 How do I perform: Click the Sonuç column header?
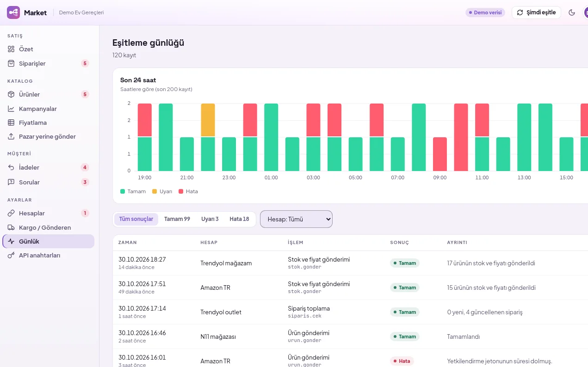click(400, 243)
